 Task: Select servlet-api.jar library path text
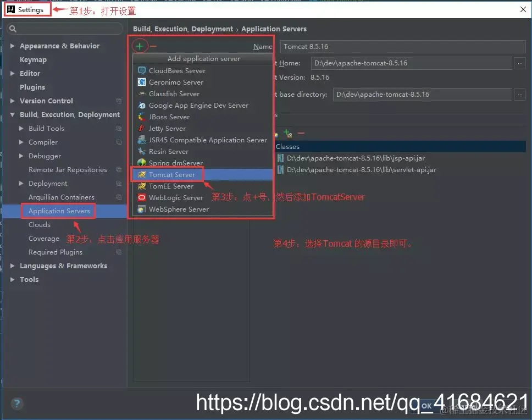[x=361, y=170]
